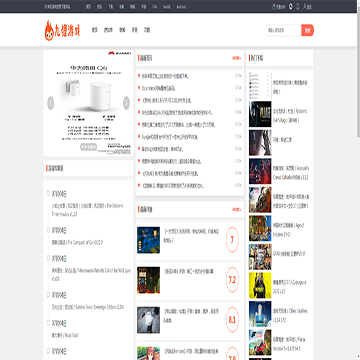This screenshot has height=360, width=360.
Task: Click the 九猩游戏 flame logo
Action: [62, 30]
